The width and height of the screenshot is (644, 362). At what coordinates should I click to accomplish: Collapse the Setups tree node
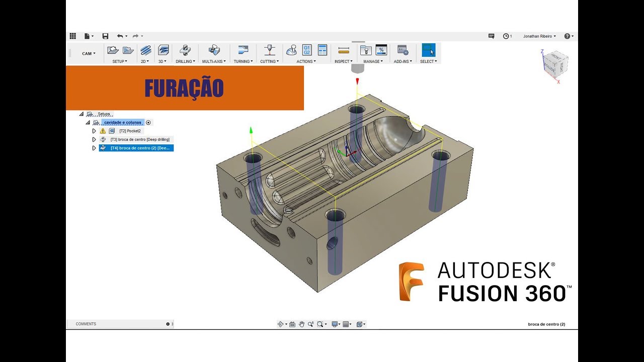click(82, 114)
